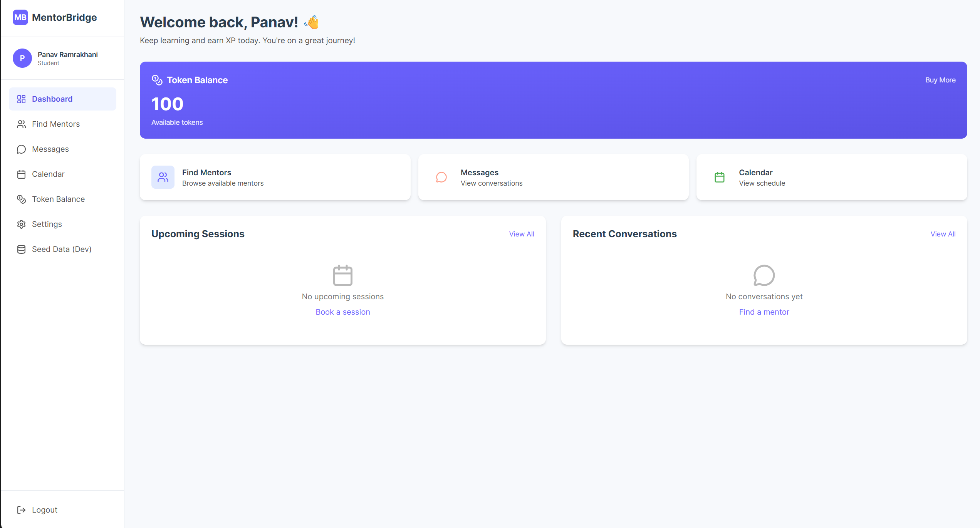980x528 pixels.
Task: Click the Seed Data database icon
Action: click(21, 249)
